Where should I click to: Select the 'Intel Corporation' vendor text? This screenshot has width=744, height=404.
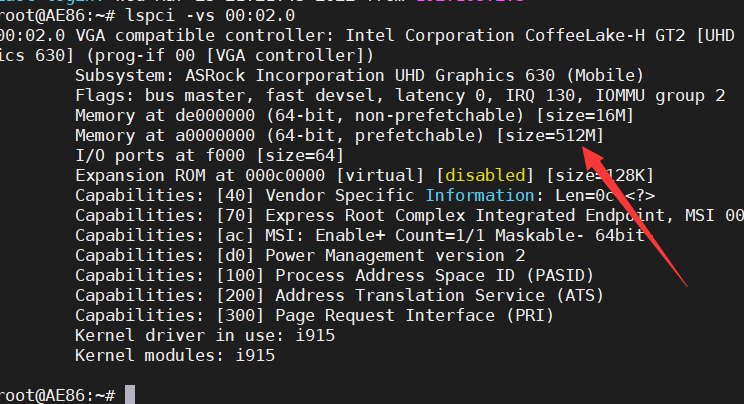pos(429,36)
